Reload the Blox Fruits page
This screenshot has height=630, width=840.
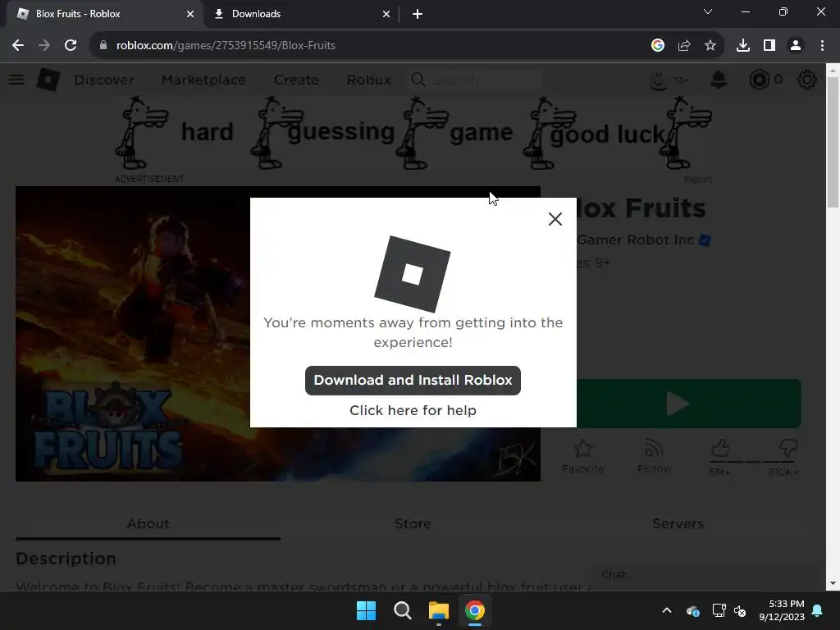[71, 46]
